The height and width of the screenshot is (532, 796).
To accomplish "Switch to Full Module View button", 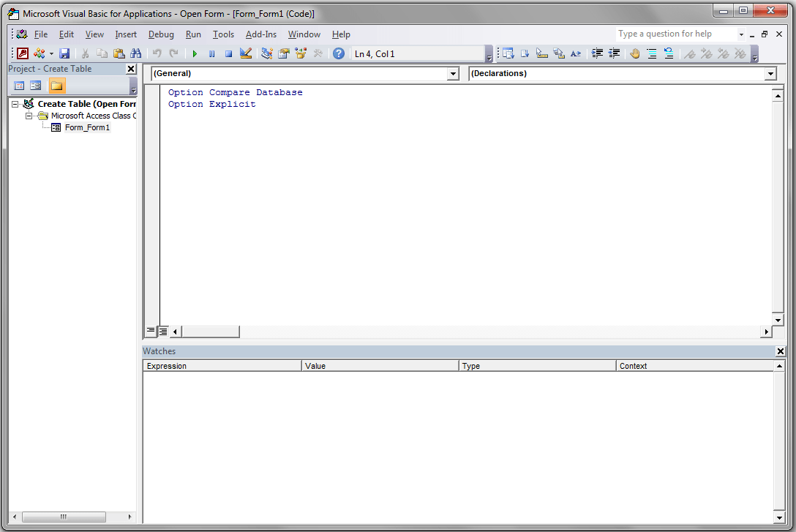I will (x=163, y=331).
